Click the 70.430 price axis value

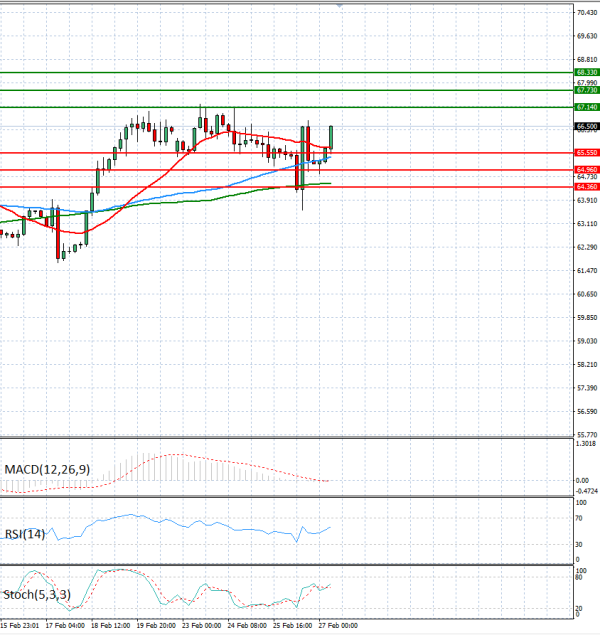586,13
